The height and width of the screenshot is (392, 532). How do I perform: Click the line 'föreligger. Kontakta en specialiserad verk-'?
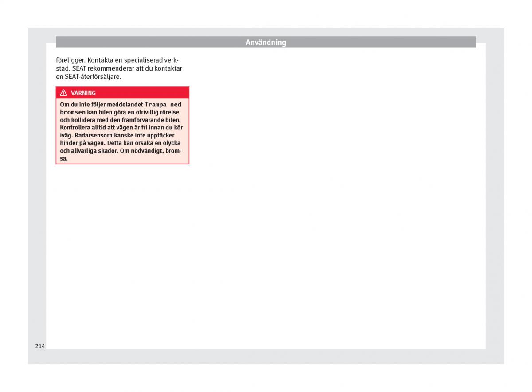[117, 60]
